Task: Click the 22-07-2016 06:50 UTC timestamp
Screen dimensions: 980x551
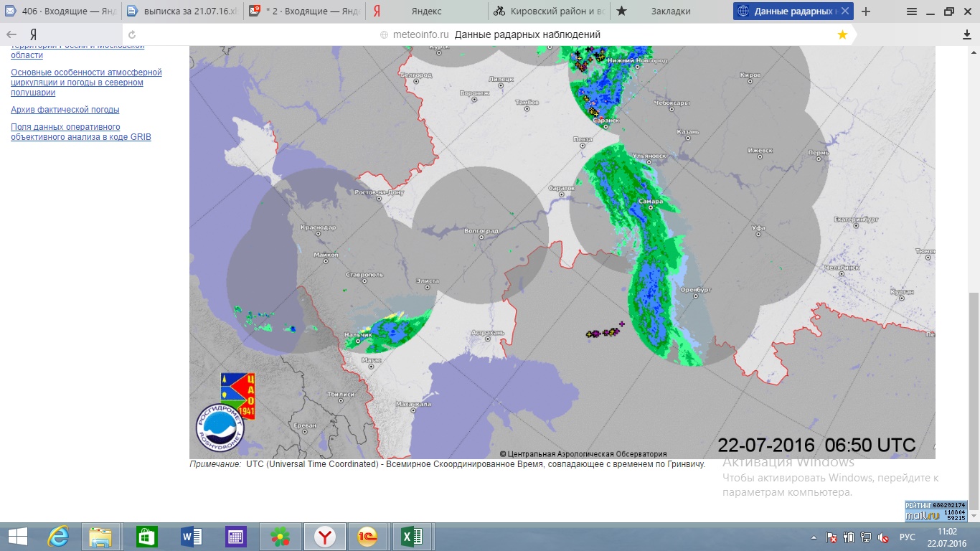Action: click(816, 444)
